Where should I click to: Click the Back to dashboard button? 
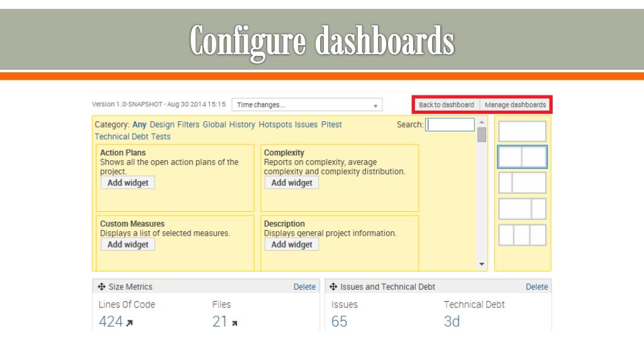pos(447,105)
